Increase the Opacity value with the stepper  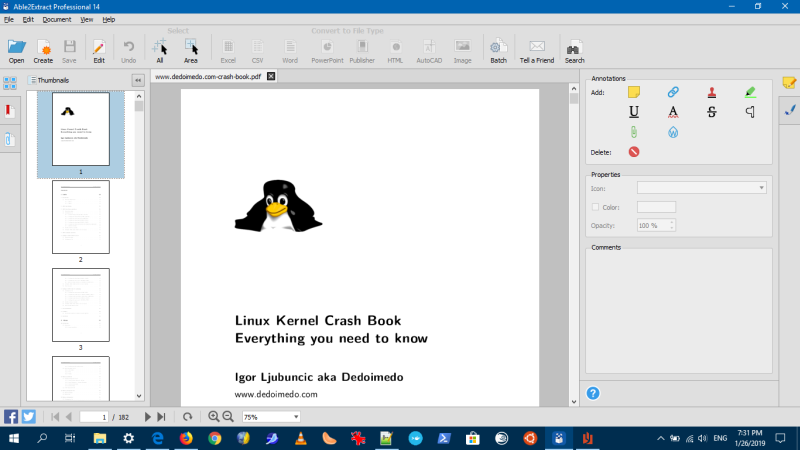[x=673, y=223]
